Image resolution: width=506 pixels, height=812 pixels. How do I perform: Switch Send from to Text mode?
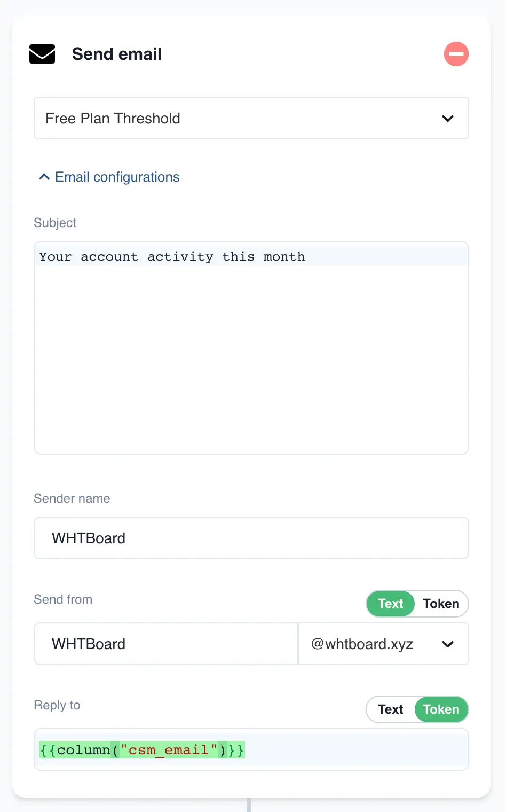pyautogui.click(x=391, y=604)
